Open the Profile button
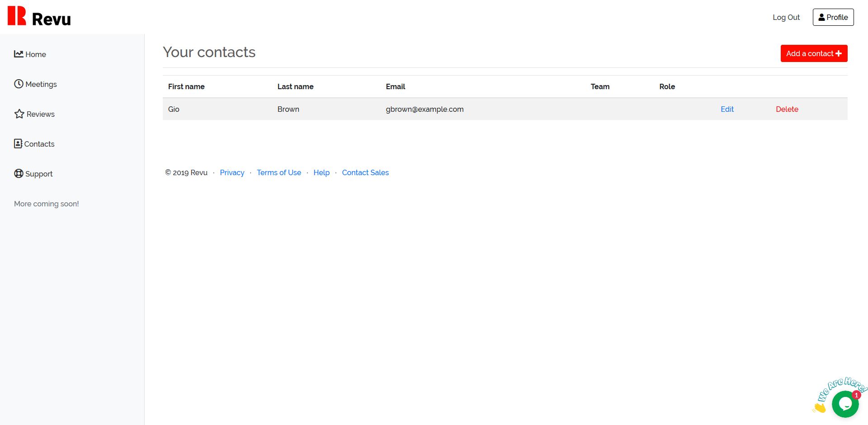 833,17
